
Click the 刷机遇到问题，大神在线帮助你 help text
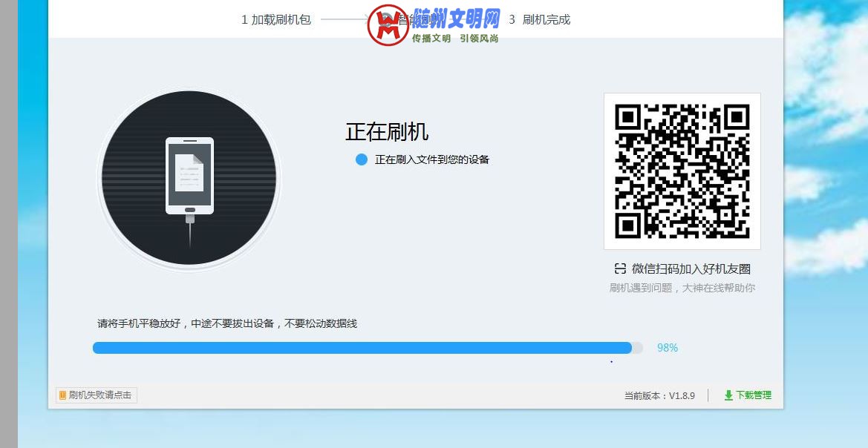tap(682, 288)
